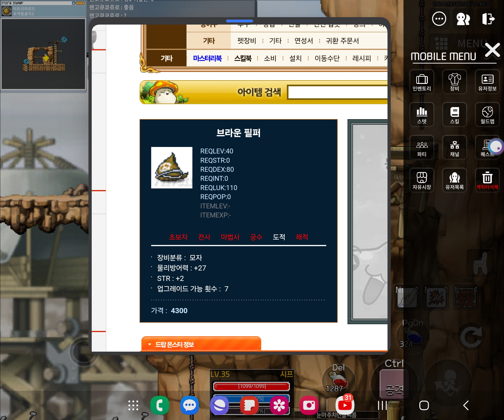Screen dimensions: 504x420
Task: Click the 업그레이드 가능 횟수 : 7 line
Action: (192, 289)
